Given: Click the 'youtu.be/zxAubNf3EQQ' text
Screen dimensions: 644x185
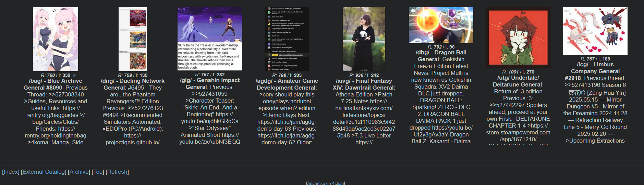Looking at the screenshot, I should [x=210, y=142].
